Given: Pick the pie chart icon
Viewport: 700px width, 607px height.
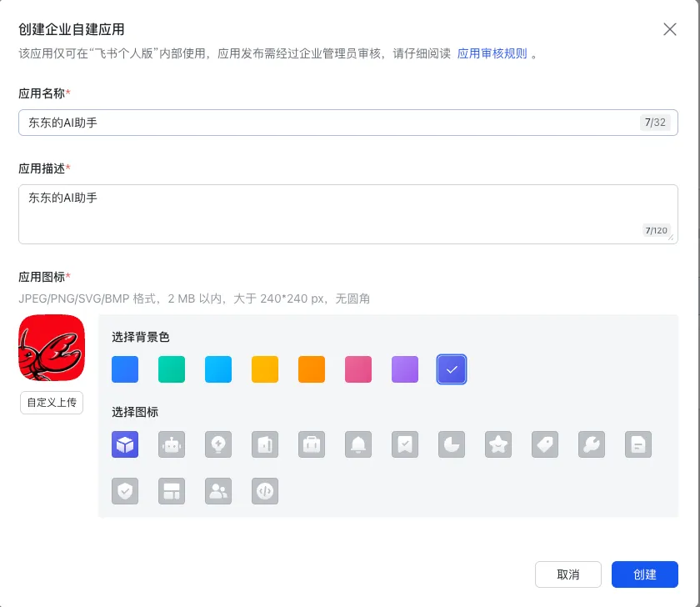Looking at the screenshot, I should pos(452,444).
